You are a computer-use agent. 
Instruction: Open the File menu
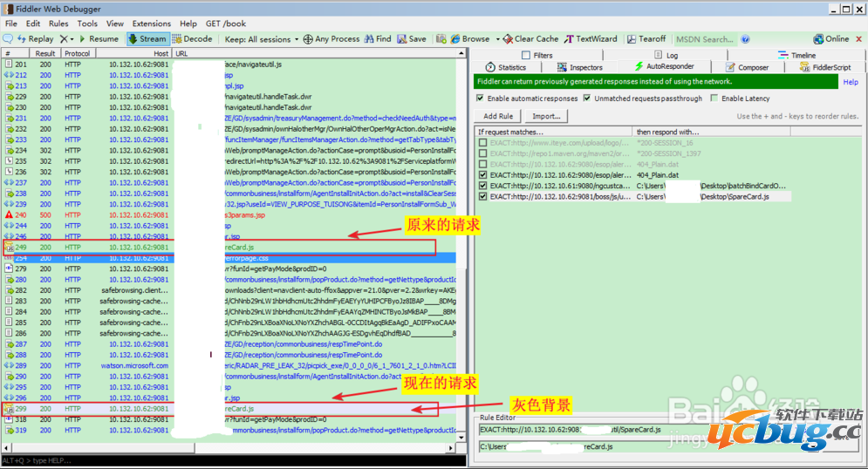[x=11, y=24]
